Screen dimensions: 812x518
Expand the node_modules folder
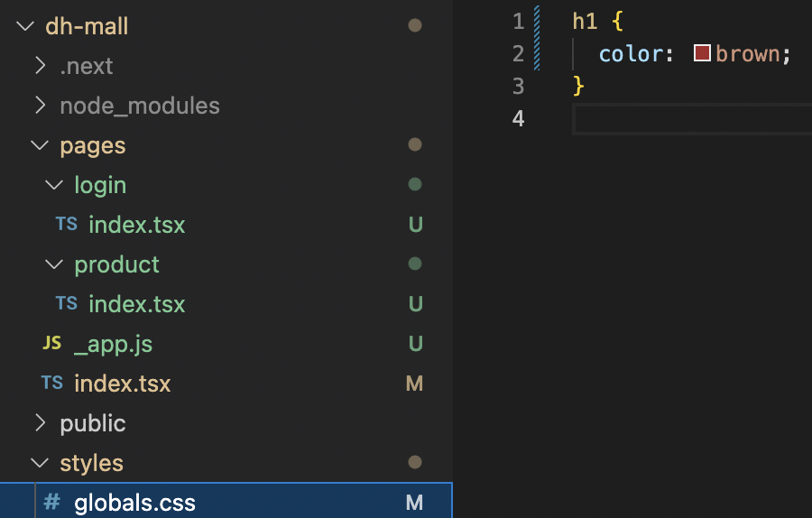click(x=40, y=106)
